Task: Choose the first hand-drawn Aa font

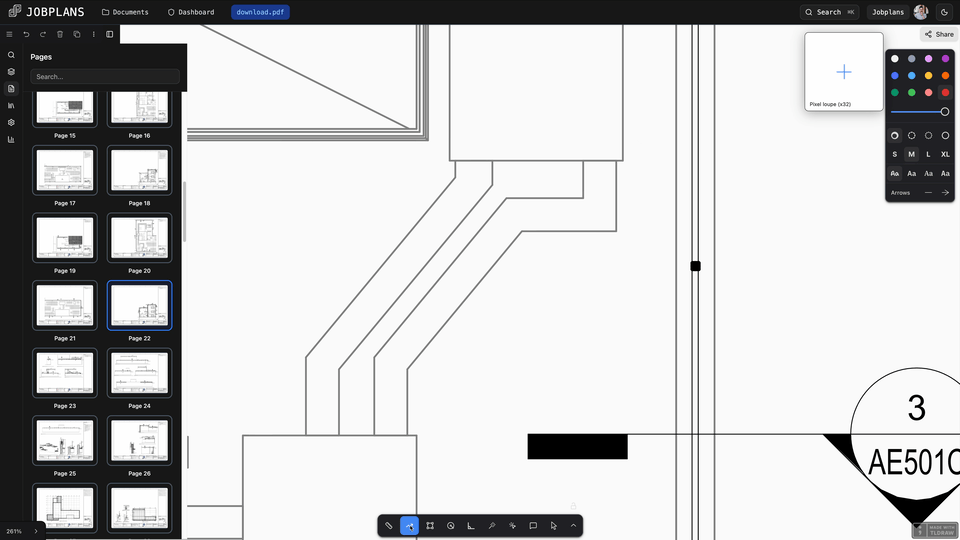Action: [894, 174]
